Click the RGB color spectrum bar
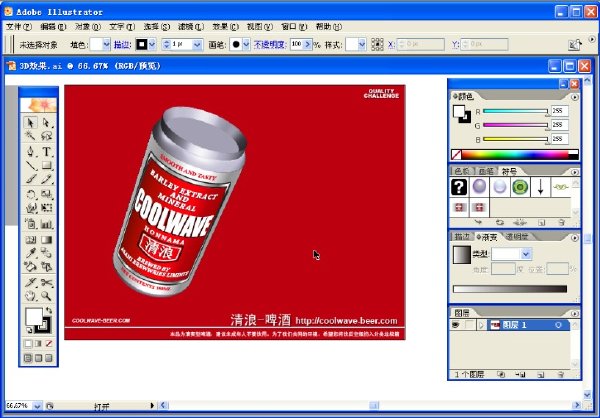 515,155
